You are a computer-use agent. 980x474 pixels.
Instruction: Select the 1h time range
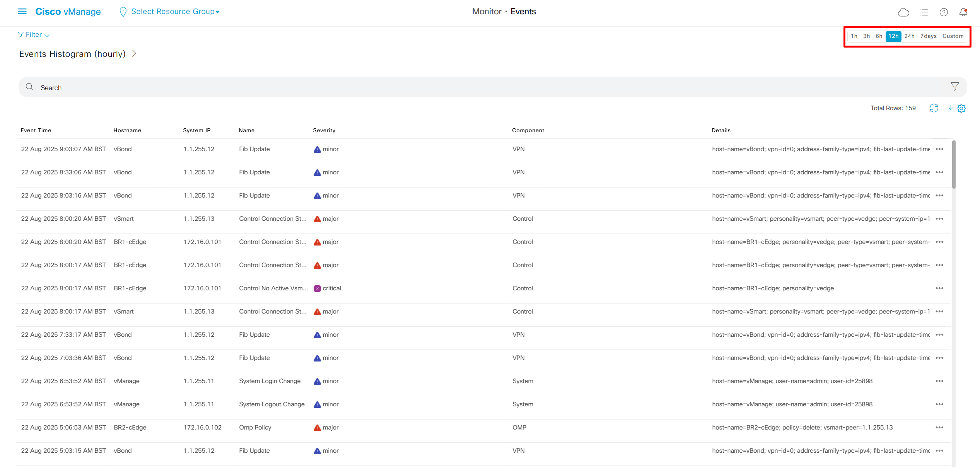(854, 36)
